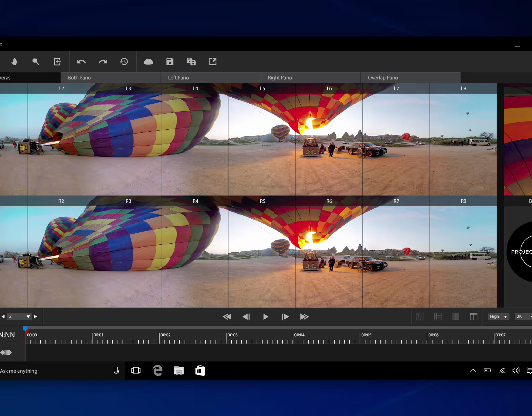Rewind playback with the double-left arrow
532x416 pixels.
point(227,317)
